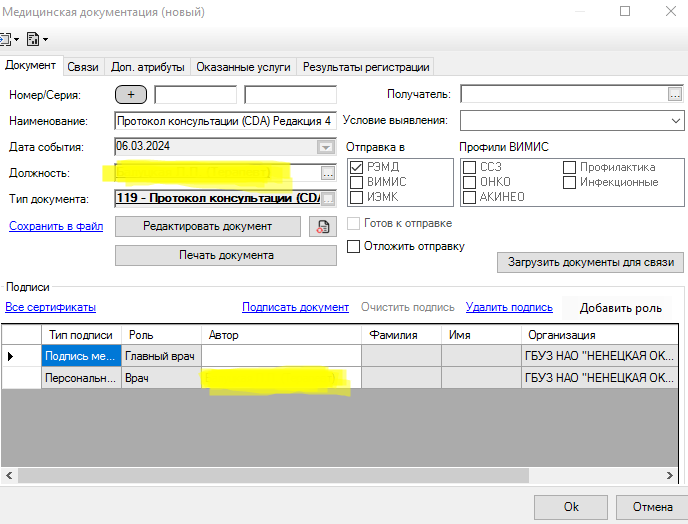Enable the Отложить отправку checkbox
The width and height of the screenshot is (688, 524).
pyautogui.click(x=354, y=246)
